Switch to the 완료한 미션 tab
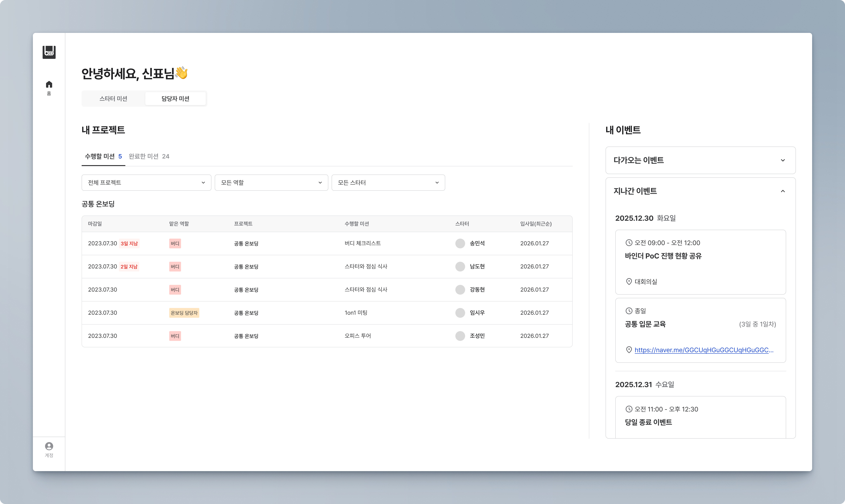The image size is (845, 504). point(149,156)
